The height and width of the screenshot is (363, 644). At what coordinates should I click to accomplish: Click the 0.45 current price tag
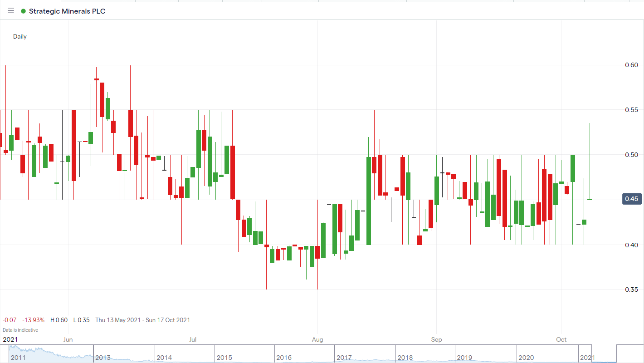(x=633, y=199)
